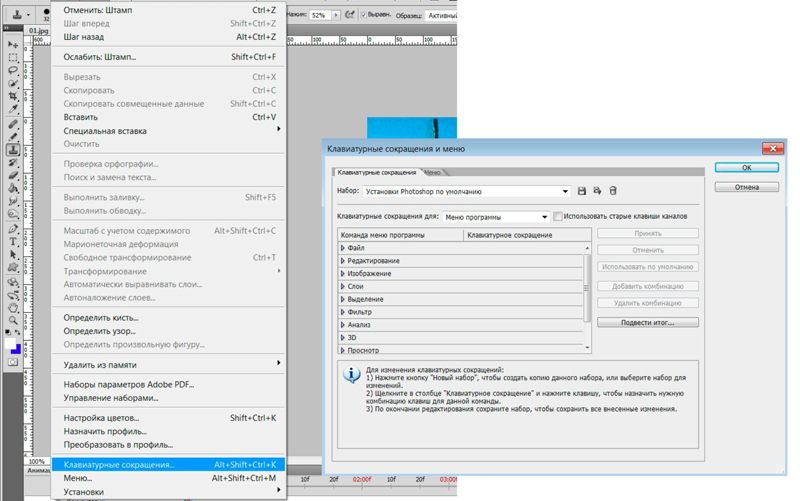Select the Type tool

coord(13,241)
